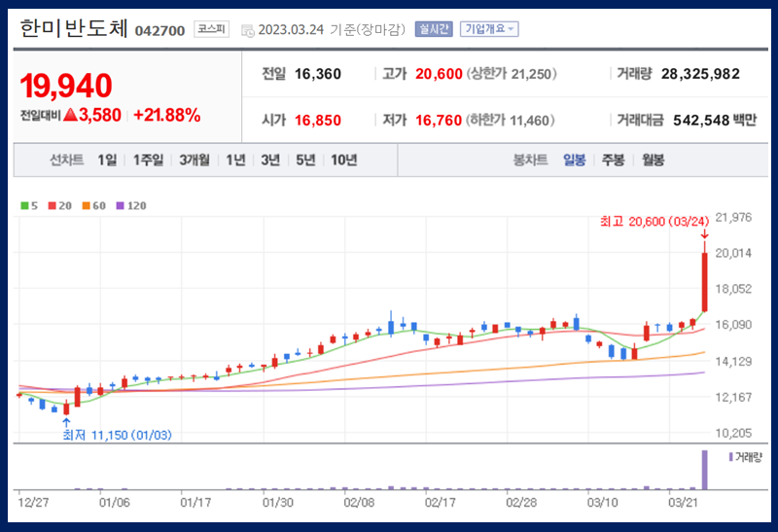Select the 1년 line chart period

(x=235, y=160)
